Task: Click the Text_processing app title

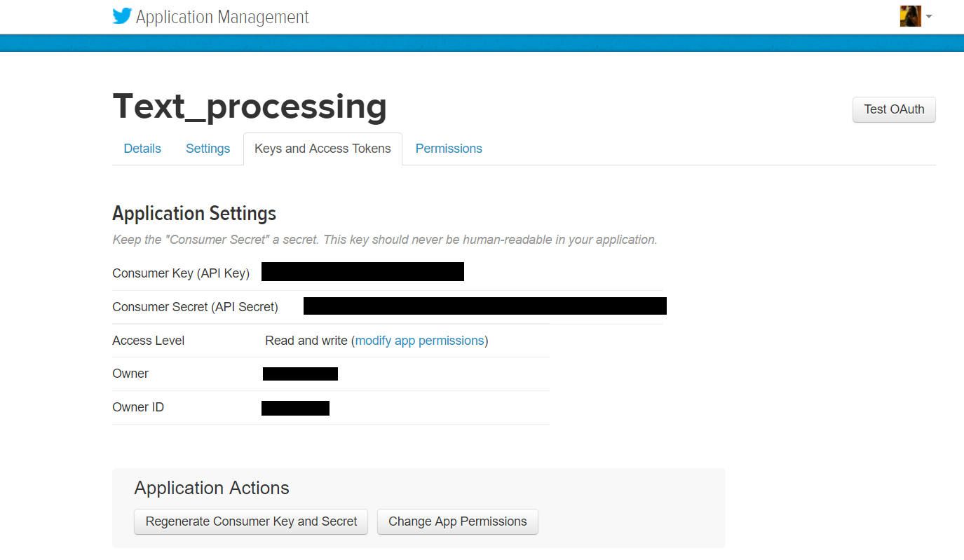Action: (x=250, y=107)
